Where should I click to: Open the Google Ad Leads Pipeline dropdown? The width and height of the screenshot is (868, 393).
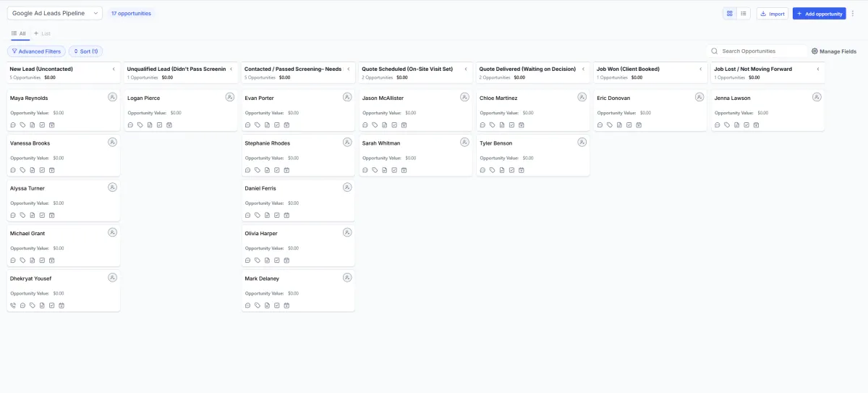54,13
